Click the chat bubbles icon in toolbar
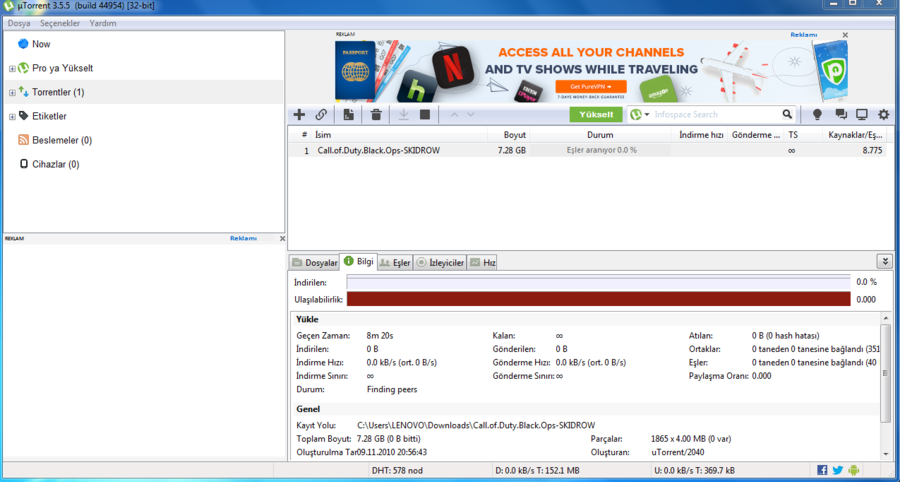Image resolution: width=900 pixels, height=482 pixels. point(841,114)
